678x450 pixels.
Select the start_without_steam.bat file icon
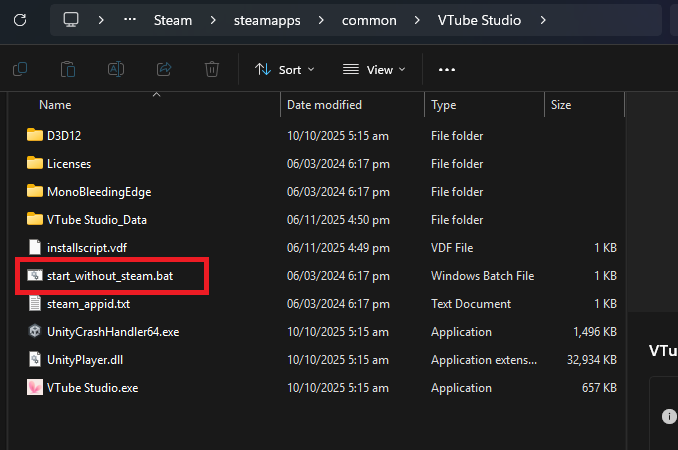point(35,275)
